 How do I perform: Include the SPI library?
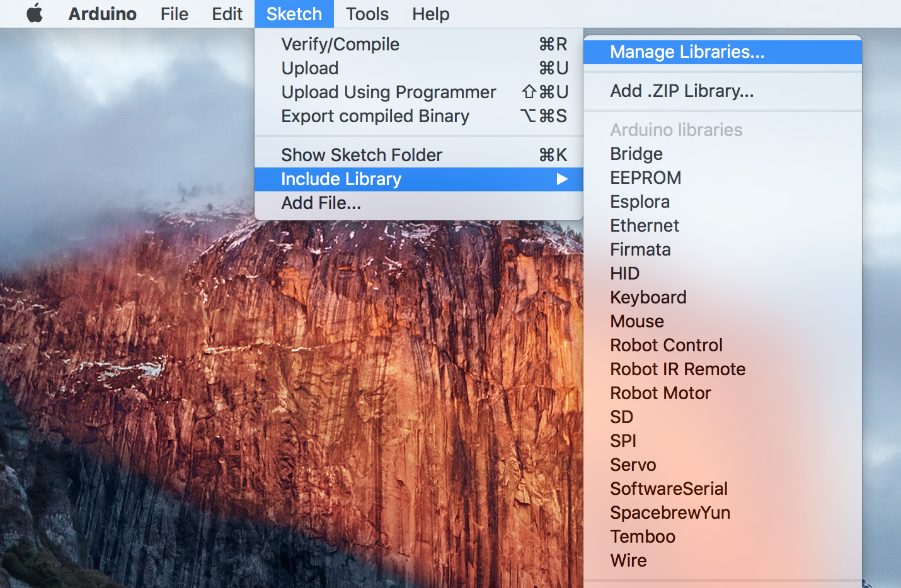pyautogui.click(x=723, y=441)
